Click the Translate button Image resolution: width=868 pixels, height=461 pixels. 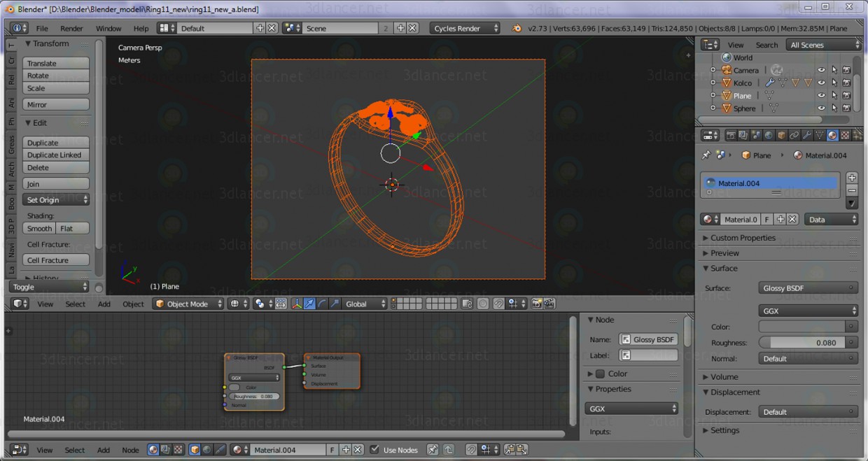click(56, 63)
